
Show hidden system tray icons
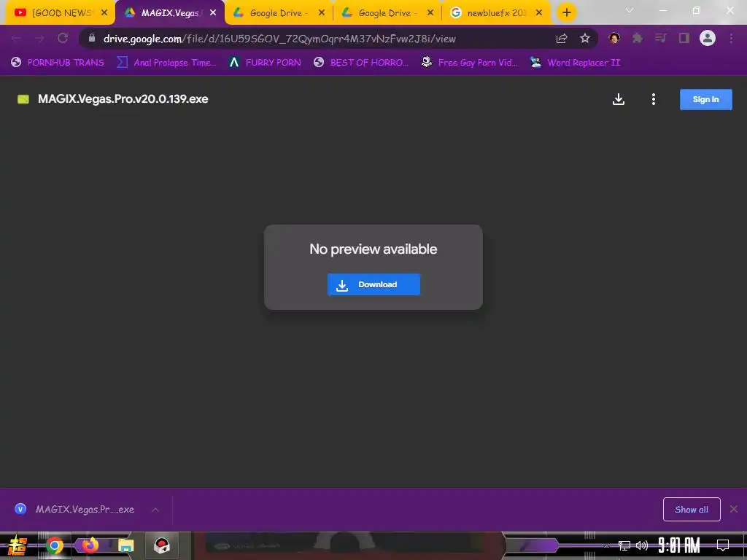[x=606, y=545]
